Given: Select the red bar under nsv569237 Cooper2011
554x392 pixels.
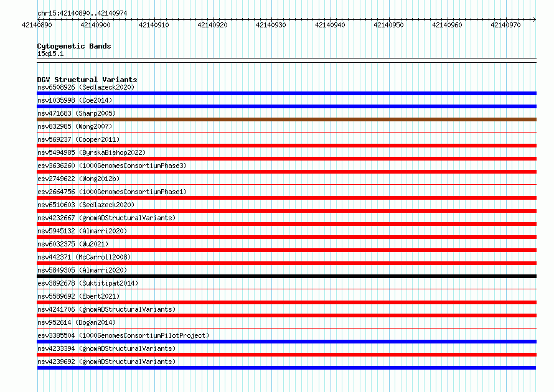Looking at the screenshot, I should (286, 146).
